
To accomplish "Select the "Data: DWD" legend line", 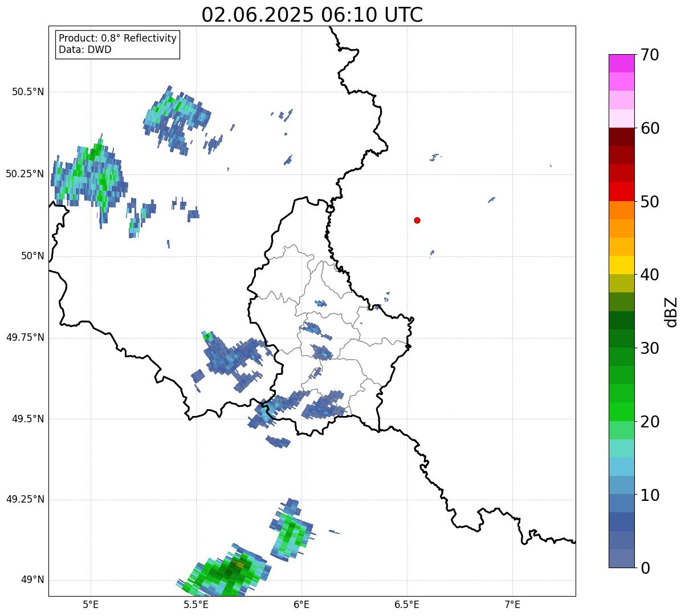I will (x=85, y=50).
